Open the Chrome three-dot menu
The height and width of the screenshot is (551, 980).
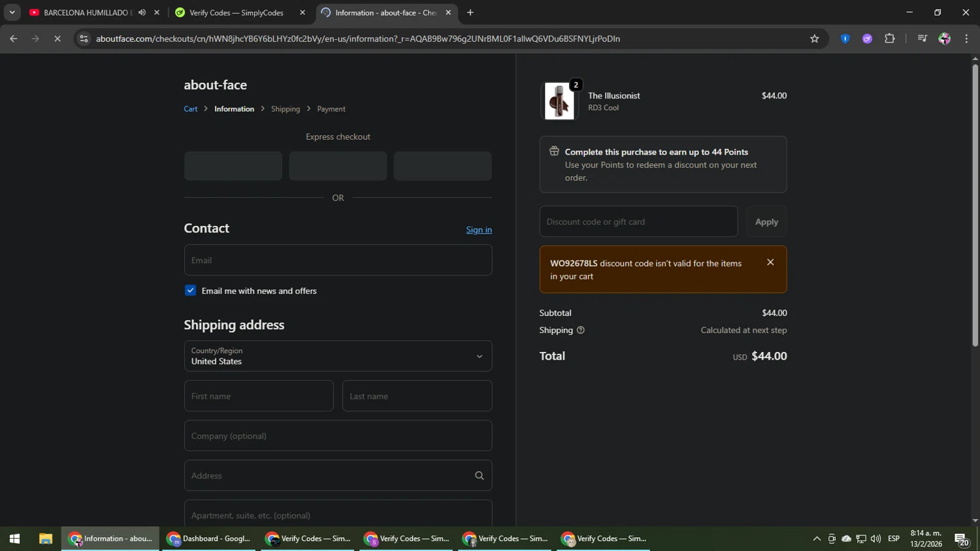[x=966, y=39]
